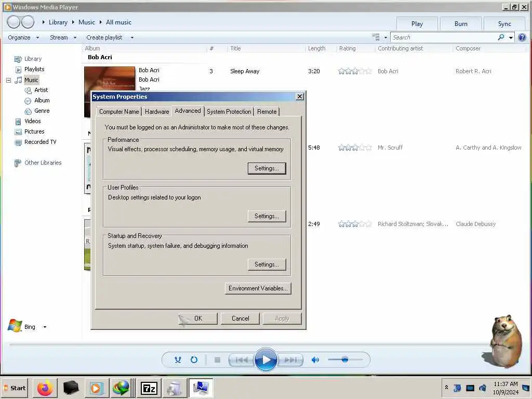
Task: Click All music in breadcrumb
Action: pos(118,22)
